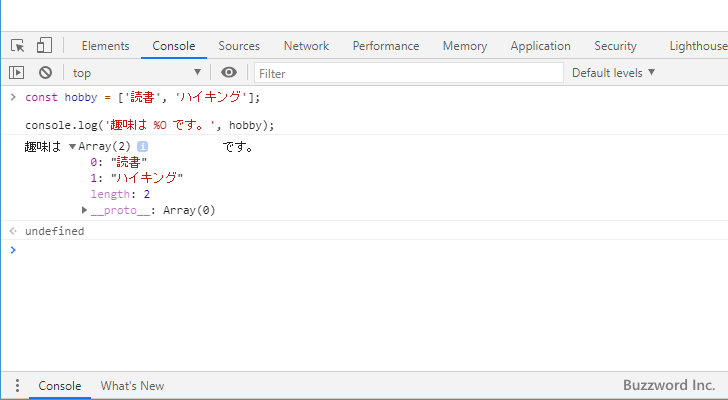Toggle the device toolbar icon
The width and height of the screenshot is (728, 400).
coord(44,45)
